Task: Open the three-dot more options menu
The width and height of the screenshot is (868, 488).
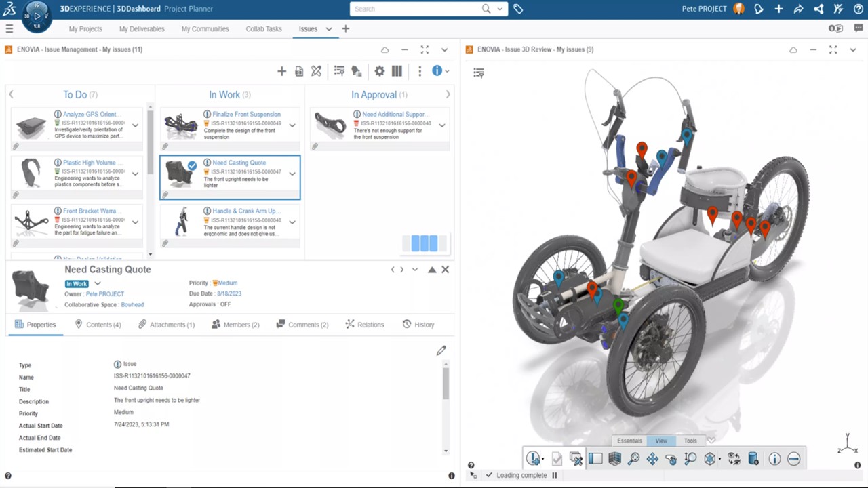Action: tap(420, 71)
